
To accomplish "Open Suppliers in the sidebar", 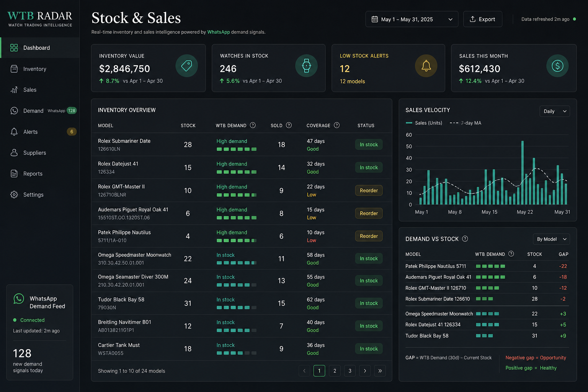I will pos(40,153).
